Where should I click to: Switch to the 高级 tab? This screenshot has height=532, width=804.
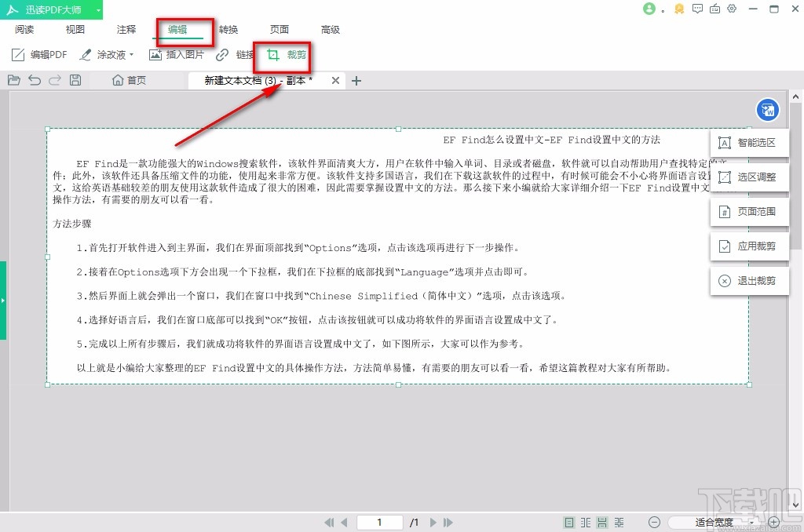pos(331,30)
